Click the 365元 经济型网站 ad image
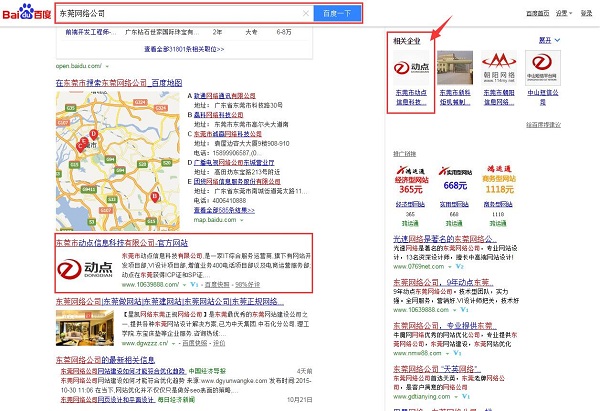The width and height of the screenshot is (600, 411). pos(411,179)
